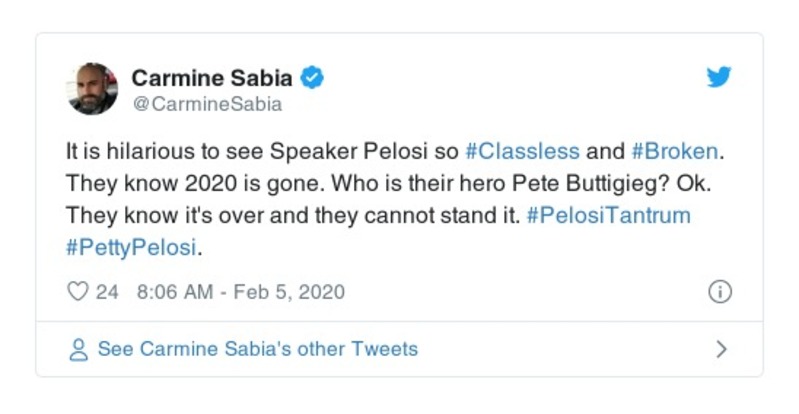Open the 8:06 AM - Feb 5, 2020 timestamp
The image size is (799, 414).
pos(240,292)
